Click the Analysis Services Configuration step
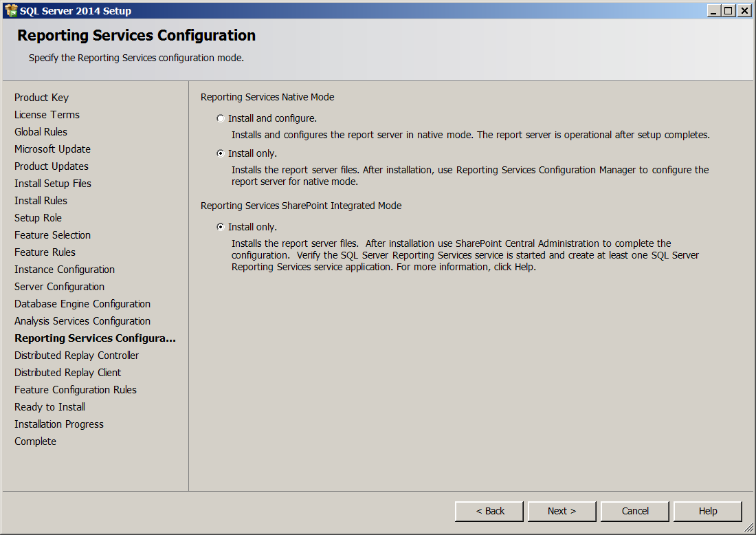This screenshot has height=535, width=756. [x=82, y=321]
